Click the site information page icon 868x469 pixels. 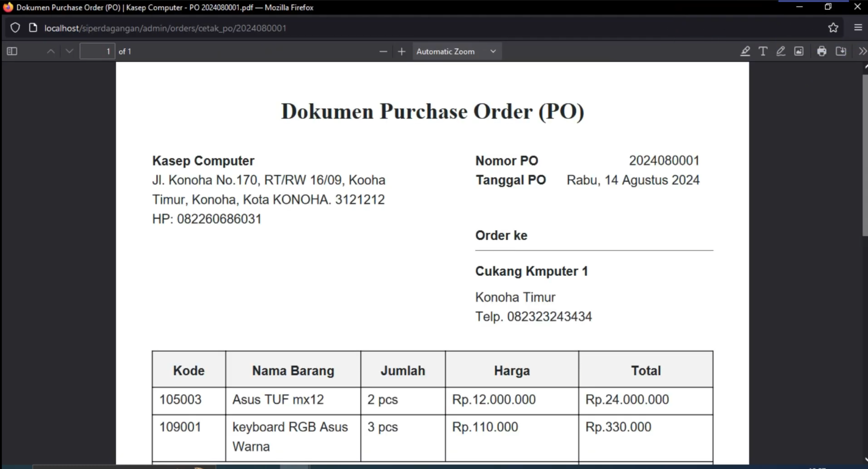coord(33,28)
